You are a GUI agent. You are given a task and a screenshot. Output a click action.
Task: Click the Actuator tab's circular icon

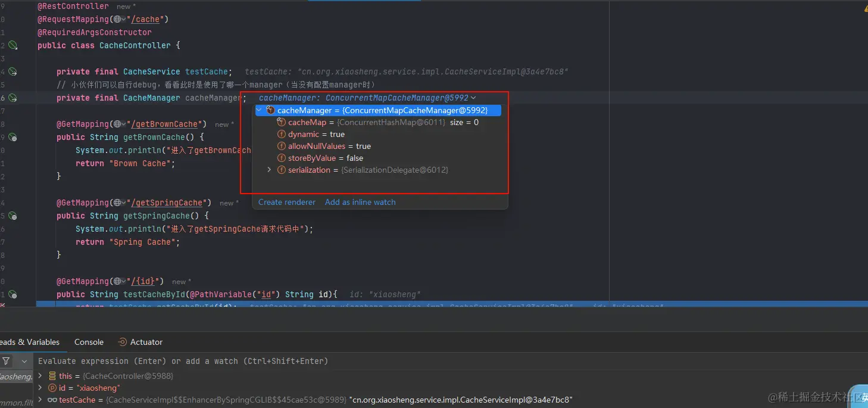click(x=123, y=342)
